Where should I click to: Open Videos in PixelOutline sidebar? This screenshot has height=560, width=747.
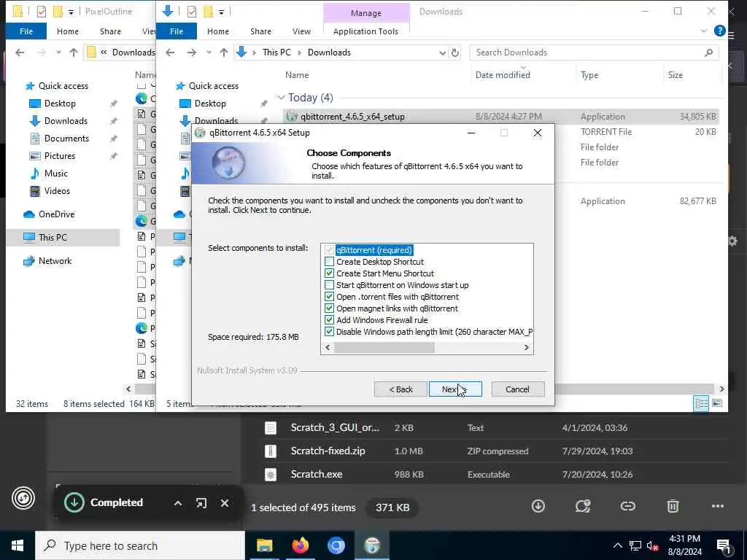point(57,191)
